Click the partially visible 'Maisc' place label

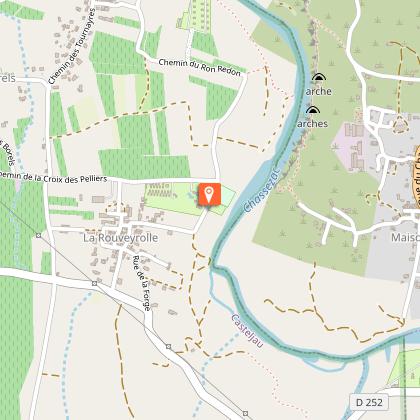(x=405, y=238)
